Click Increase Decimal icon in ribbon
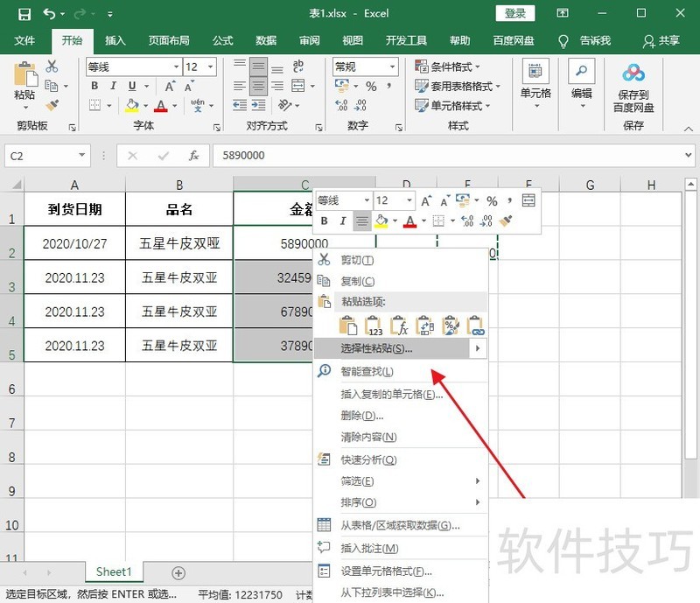The image size is (700, 603). click(341, 105)
